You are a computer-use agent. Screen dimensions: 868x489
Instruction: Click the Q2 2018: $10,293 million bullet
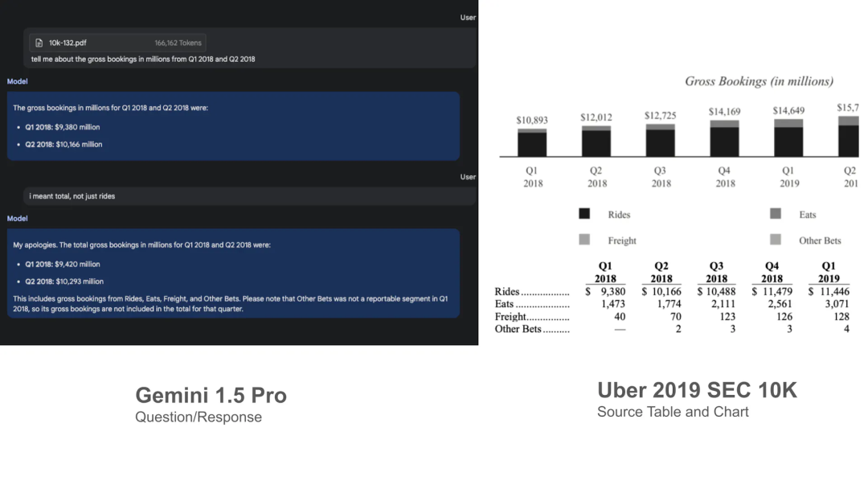pos(64,281)
